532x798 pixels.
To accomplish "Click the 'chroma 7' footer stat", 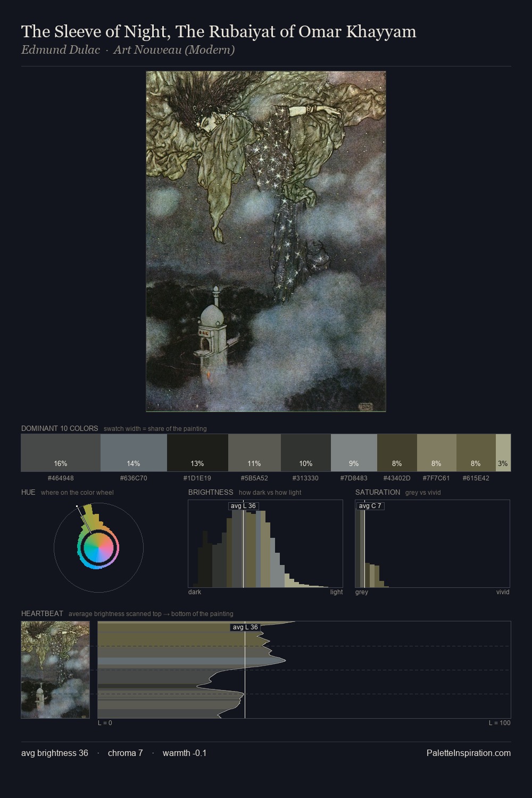I will click(x=126, y=753).
